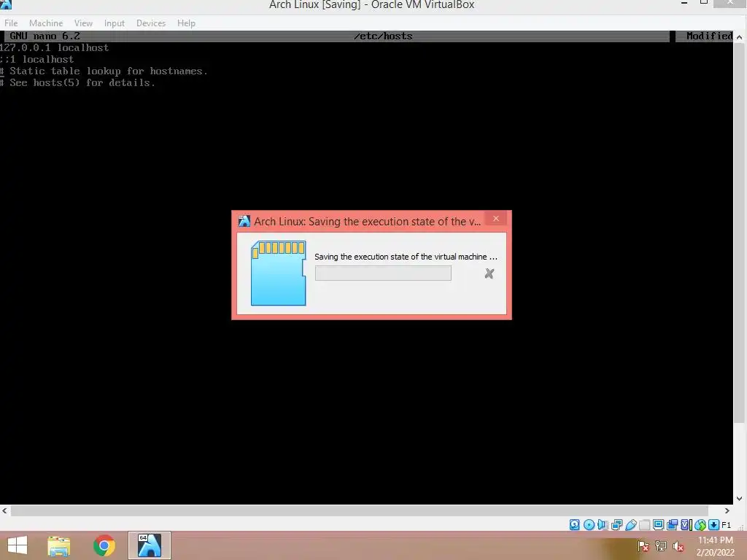Viewport: 747px width, 560px height.
Task: Open the View menu
Action: pos(83,23)
